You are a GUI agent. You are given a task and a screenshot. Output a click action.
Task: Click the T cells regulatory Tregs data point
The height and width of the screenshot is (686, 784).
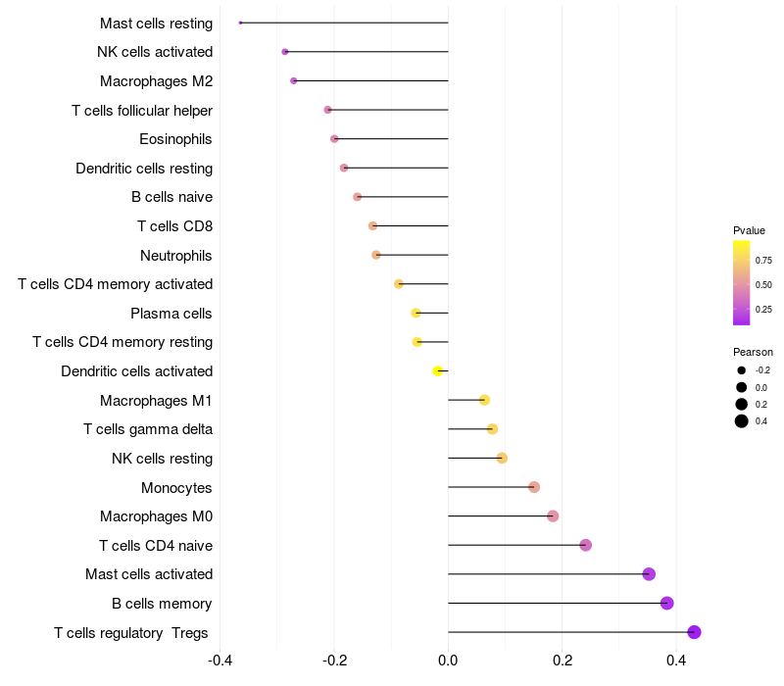coord(695,632)
